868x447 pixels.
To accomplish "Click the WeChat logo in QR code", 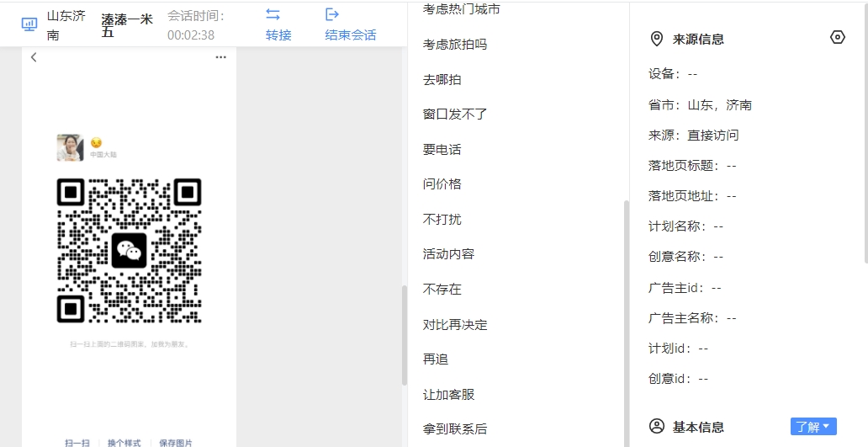I will pyautogui.click(x=129, y=250).
